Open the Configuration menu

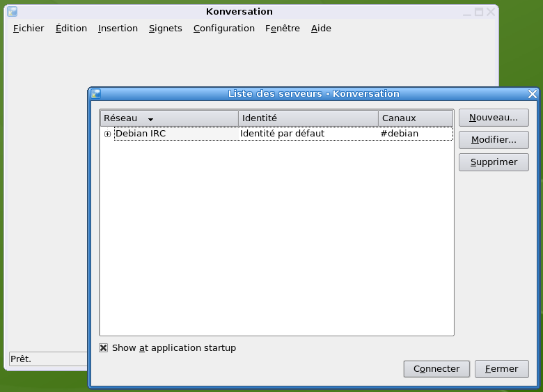[223, 29]
